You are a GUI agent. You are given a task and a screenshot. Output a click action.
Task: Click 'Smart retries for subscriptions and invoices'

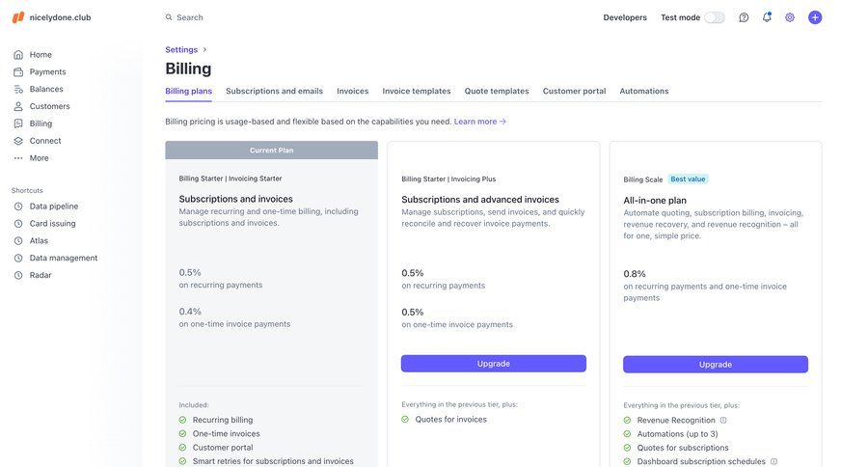tap(273, 461)
